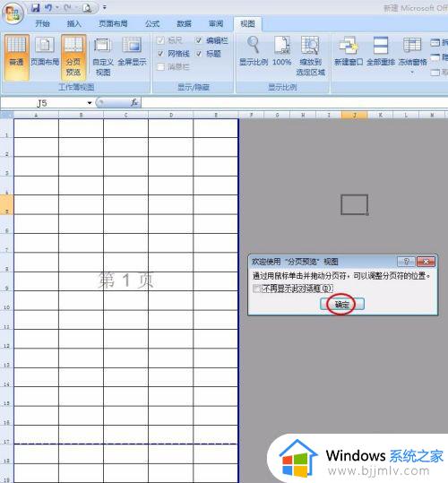
Task: Open the Page Layout (页面布局) ribbon tab
Action: click(x=113, y=23)
